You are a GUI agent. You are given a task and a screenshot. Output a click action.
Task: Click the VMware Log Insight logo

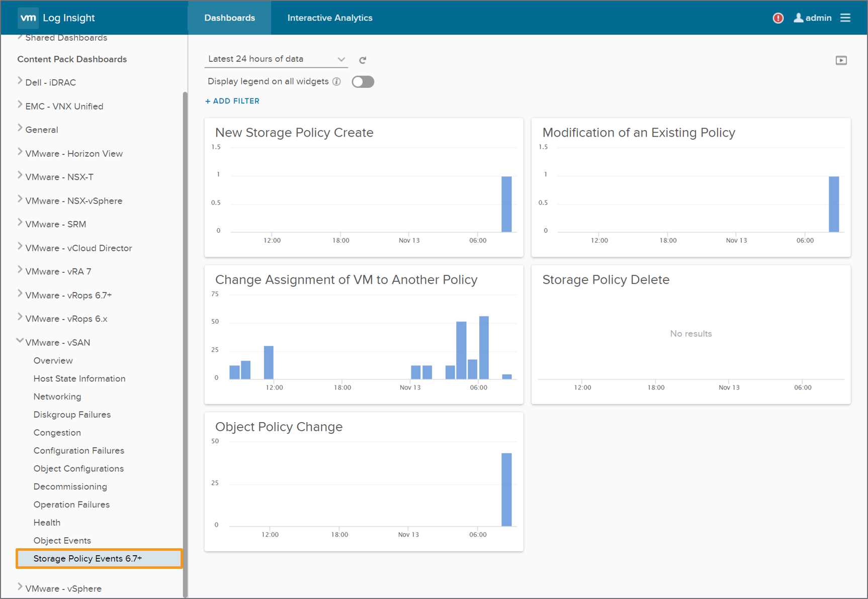(x=56, y=18)
